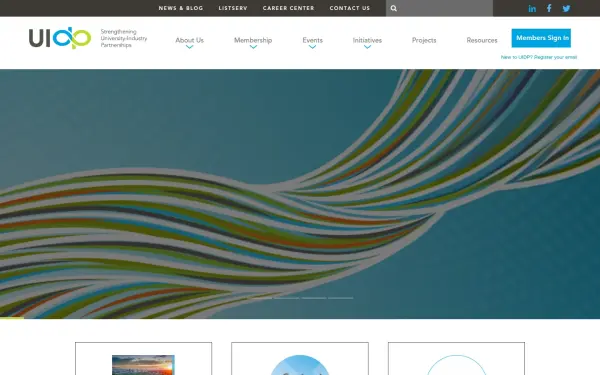This screenshot has width=600, height=375.
Task: Open the card with outlined circle
Action: (x=457, y=359)
